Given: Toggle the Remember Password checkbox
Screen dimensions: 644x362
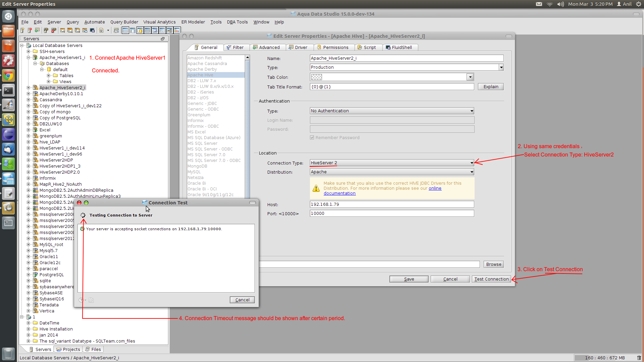Looking at the screenshot, I should (312, 137).
